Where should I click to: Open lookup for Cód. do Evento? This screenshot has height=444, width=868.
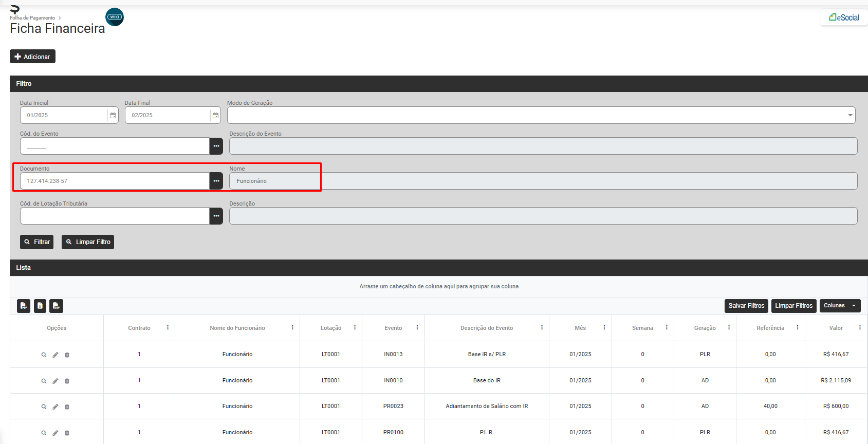[216, 146]
